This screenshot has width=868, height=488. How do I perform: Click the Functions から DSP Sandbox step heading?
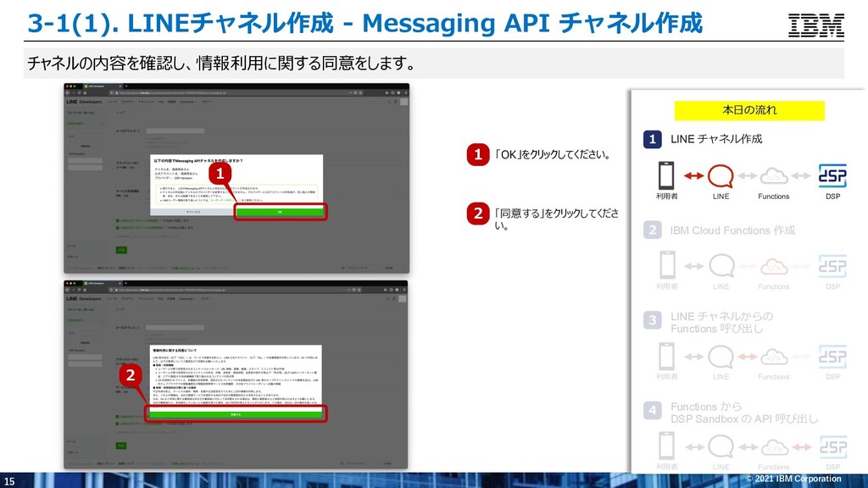[744, 413]
